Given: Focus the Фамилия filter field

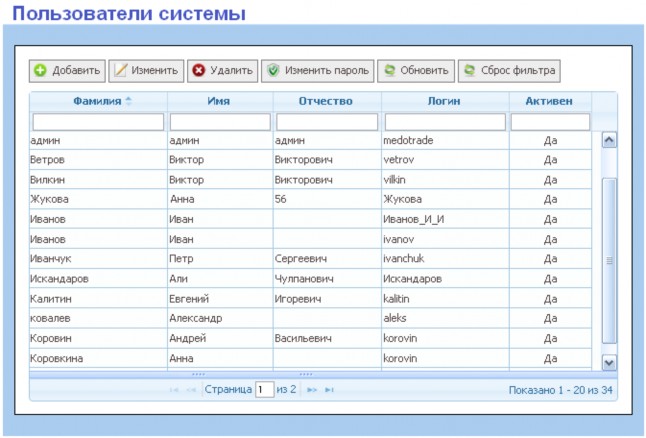Looking at the screenshot, I should pos(98,122).
